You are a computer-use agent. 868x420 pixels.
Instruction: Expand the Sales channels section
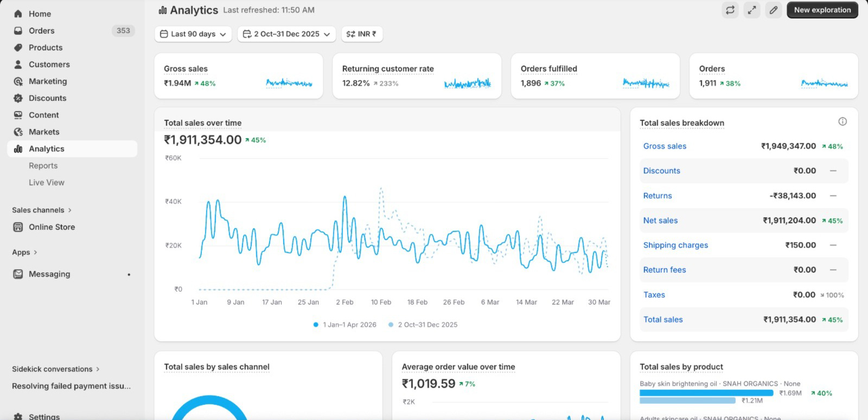click(42, 210)
